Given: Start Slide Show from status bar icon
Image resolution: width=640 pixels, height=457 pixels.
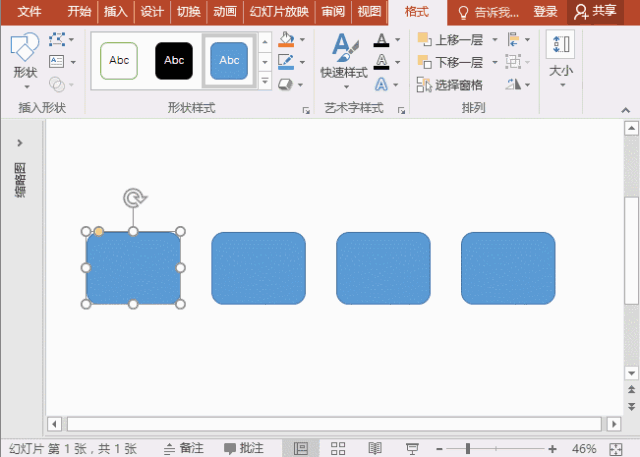Looking at the screenshot, I should [412, 448].
